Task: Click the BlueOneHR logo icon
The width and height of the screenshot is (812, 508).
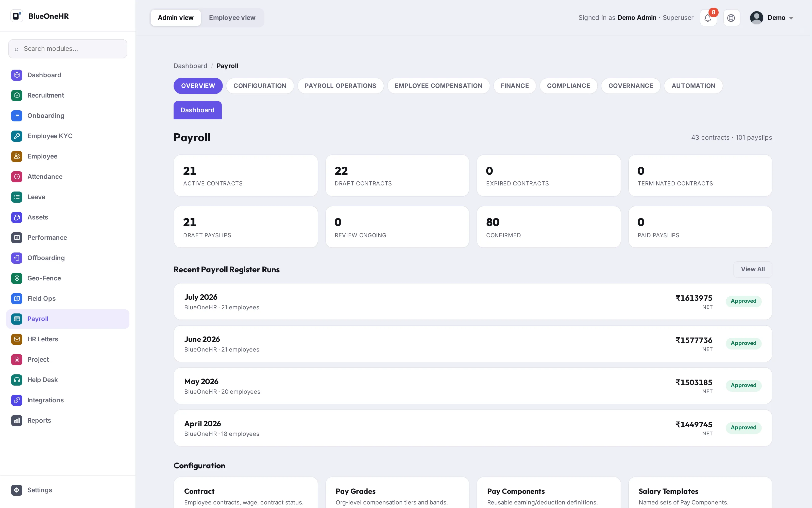Action: click(17, 16)
